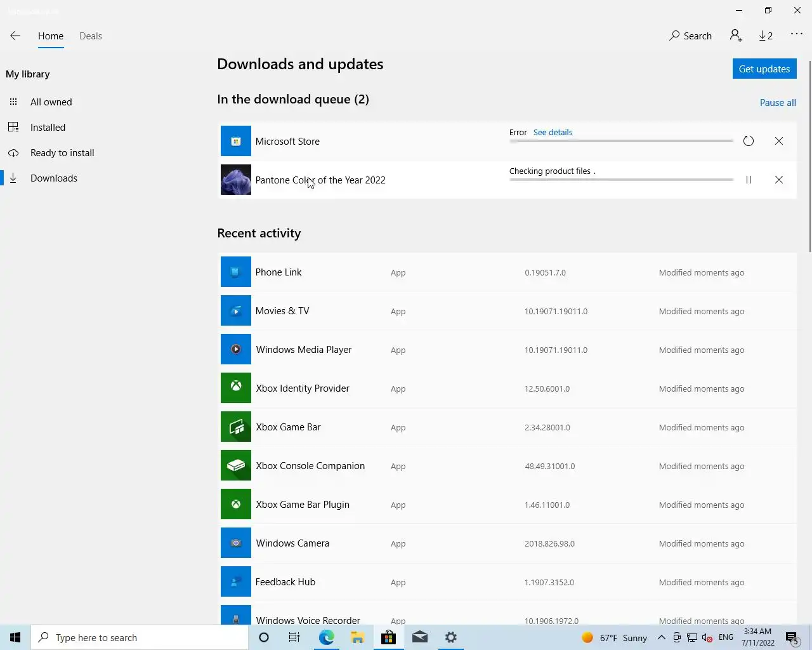Click the Microsoft Store taskbar icon

coord(388,637)
